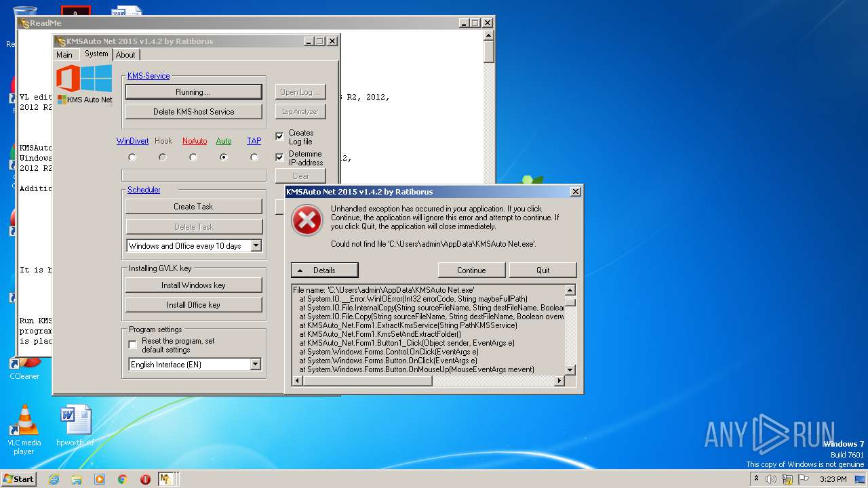
Task: Click the network tray icon
Action: coord(787,479)
